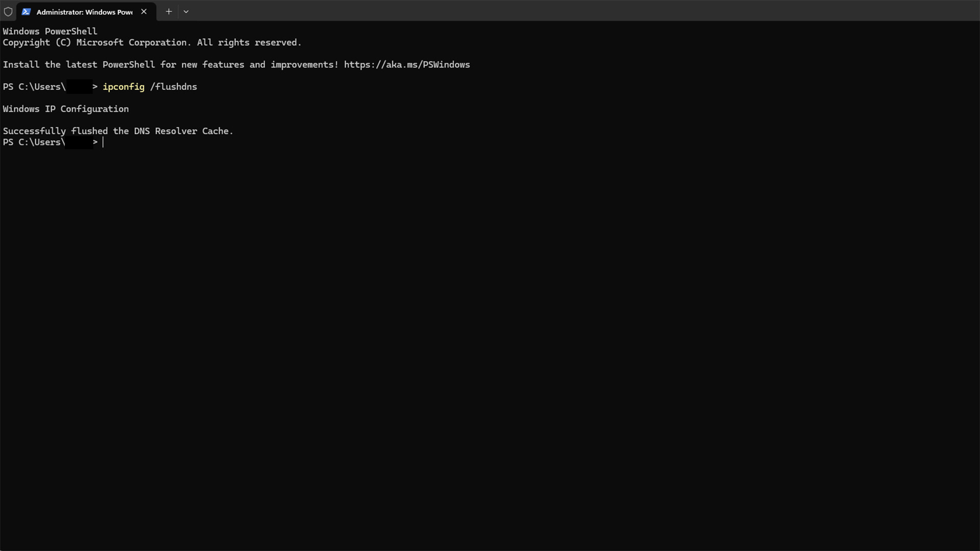Click the PowerShell icon in the tab

pyautogui.click(x=26, y=12)
